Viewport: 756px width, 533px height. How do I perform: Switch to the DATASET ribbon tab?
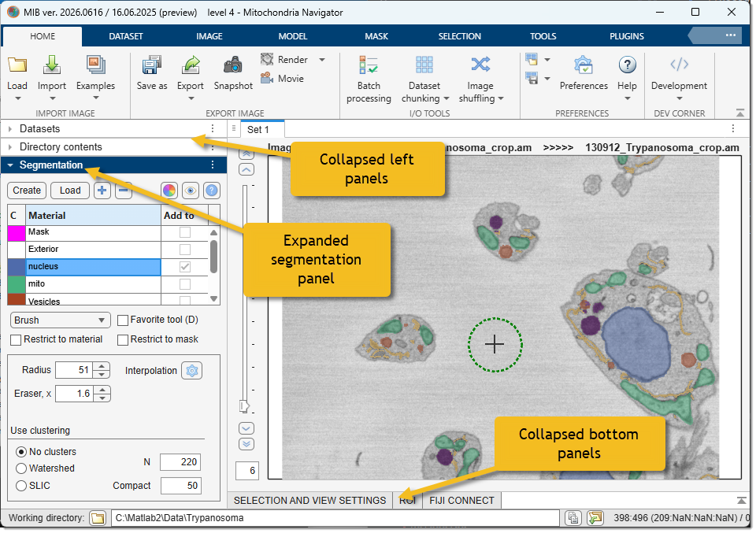tap(126, 36)
